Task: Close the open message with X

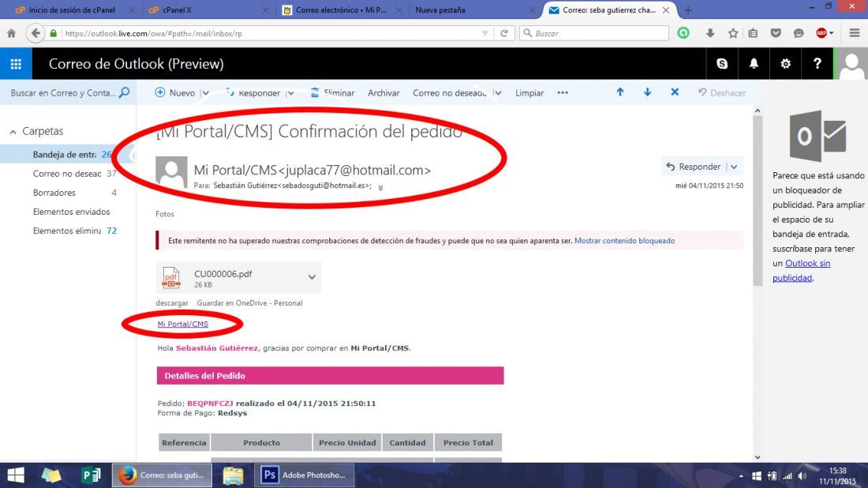Action: tap(674, 92)
